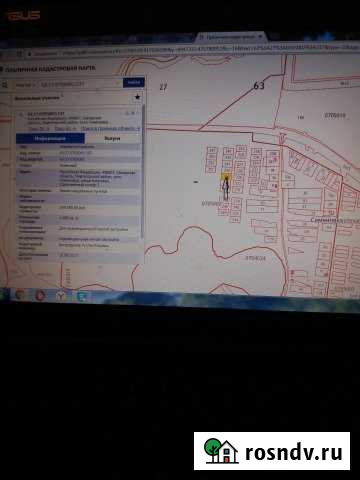Image resolution: width=360 pixels, height=480 pixels.
Task: Click the blue Найти search button
Action: (x=134, y=82)
